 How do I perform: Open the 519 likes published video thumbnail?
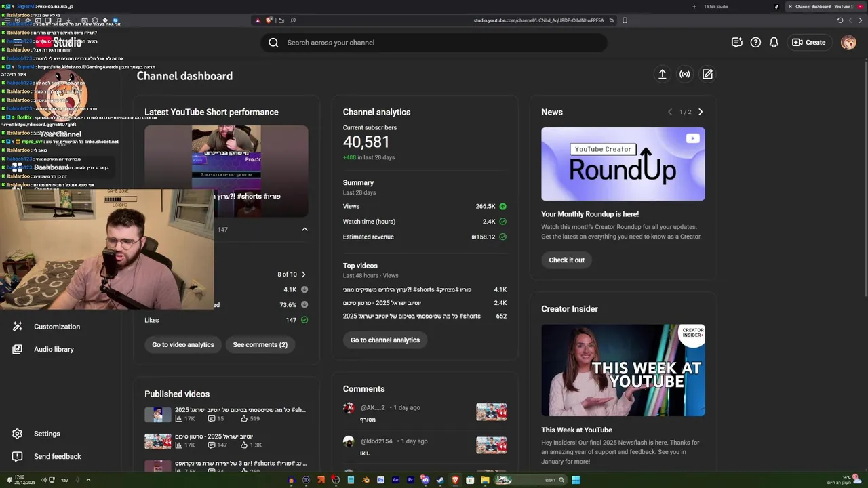pyautogui.click(x=158, y=415)
